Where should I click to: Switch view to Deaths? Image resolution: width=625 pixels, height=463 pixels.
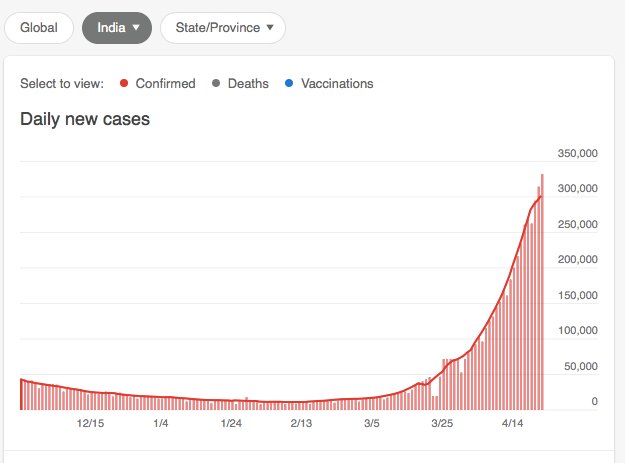[248, 84]
